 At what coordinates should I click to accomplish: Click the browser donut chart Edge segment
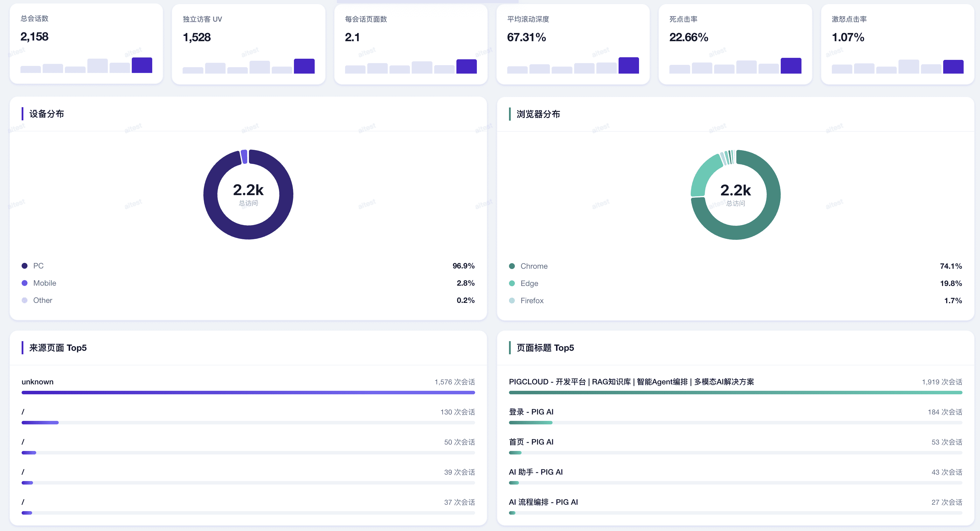[x=704, y=174]
